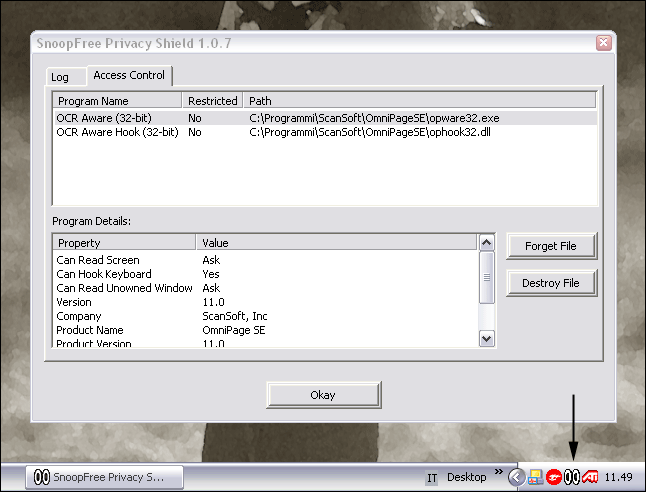This screenshot has height=492, width=646.
Task: Click the Program Details scroll up arrow
Action: point(487,242)
